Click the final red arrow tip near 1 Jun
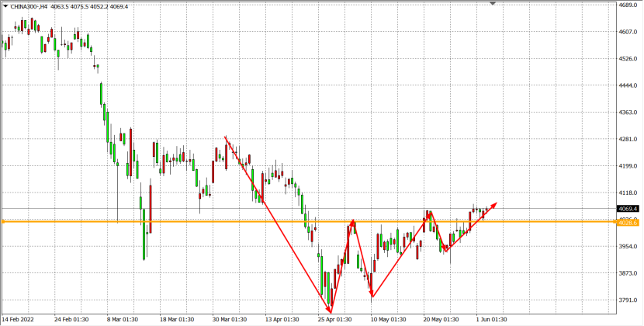The image size is (644, 326). [495, 204]
